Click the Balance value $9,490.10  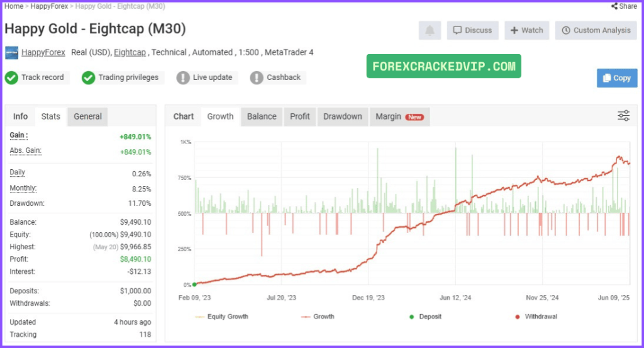(135, 222)
